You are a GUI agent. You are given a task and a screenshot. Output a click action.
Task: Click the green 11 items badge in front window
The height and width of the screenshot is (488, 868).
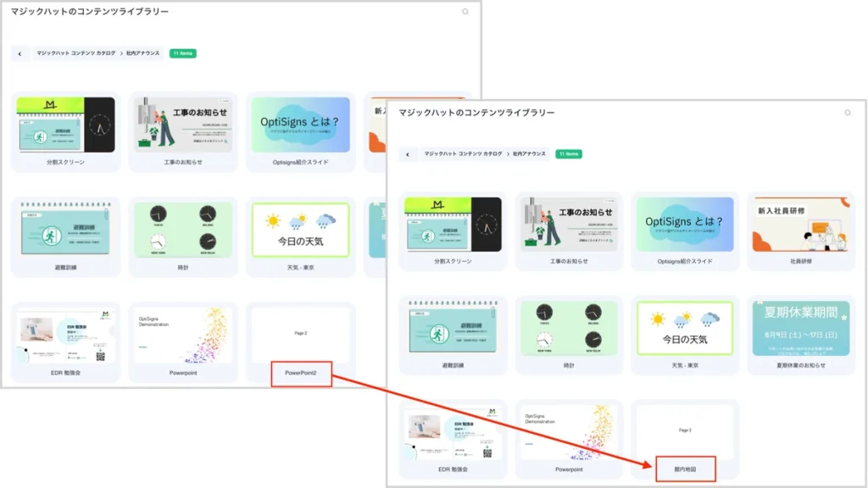click(569, 154)
